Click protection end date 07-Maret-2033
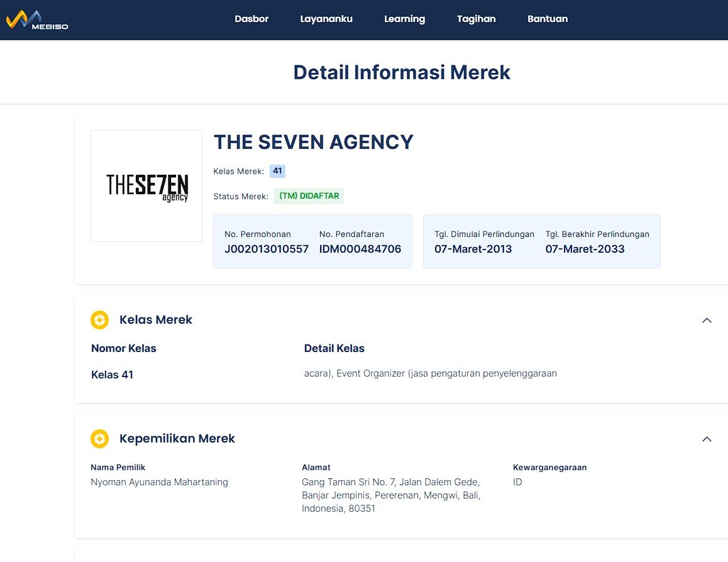 tap(585, 249)
